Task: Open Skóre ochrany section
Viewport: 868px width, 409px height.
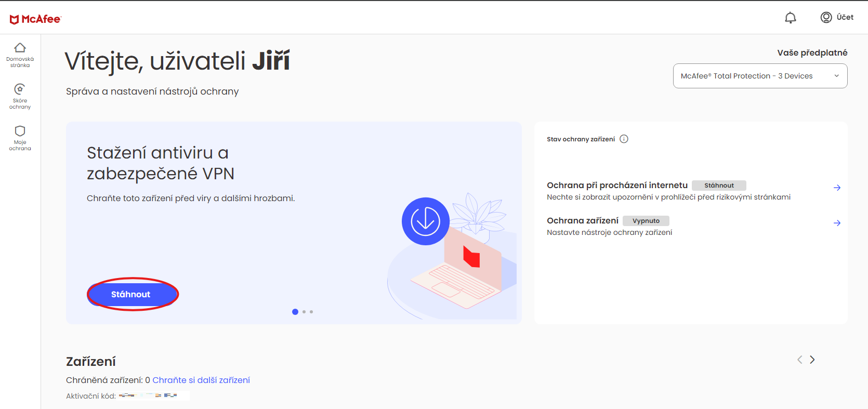Action: pyautogui.click(x=20, y=97)
